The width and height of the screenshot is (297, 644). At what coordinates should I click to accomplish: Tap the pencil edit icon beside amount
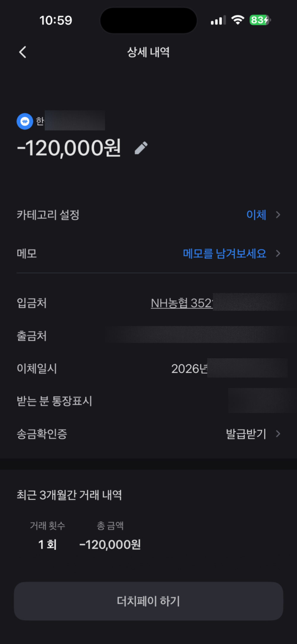[141, 148]
